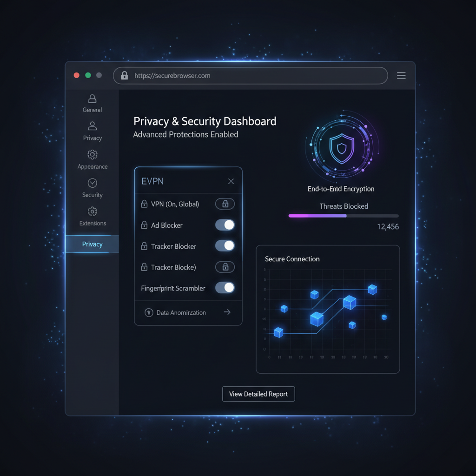Click the shield encryption icon
This screenshot has height=476, width=476.
(342, 149)
